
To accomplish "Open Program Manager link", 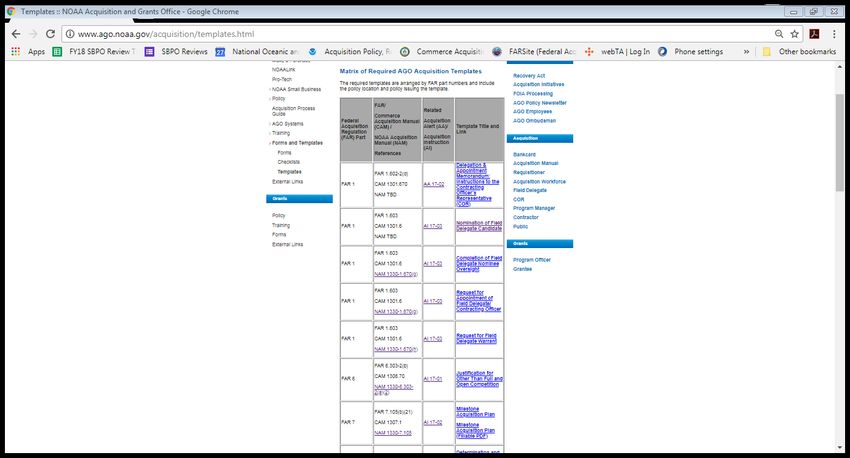I will tap(534, 208).
